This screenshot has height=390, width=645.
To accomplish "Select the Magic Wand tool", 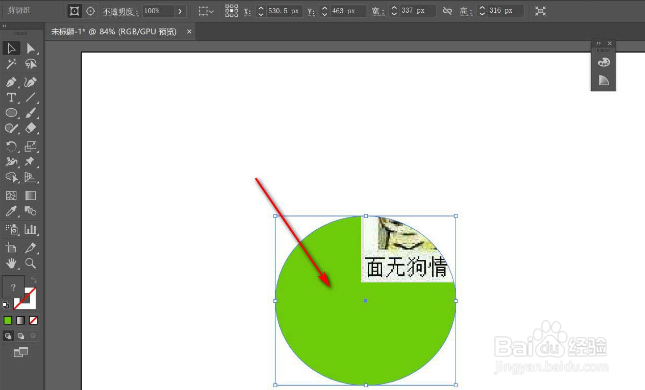I will (11, 64).
